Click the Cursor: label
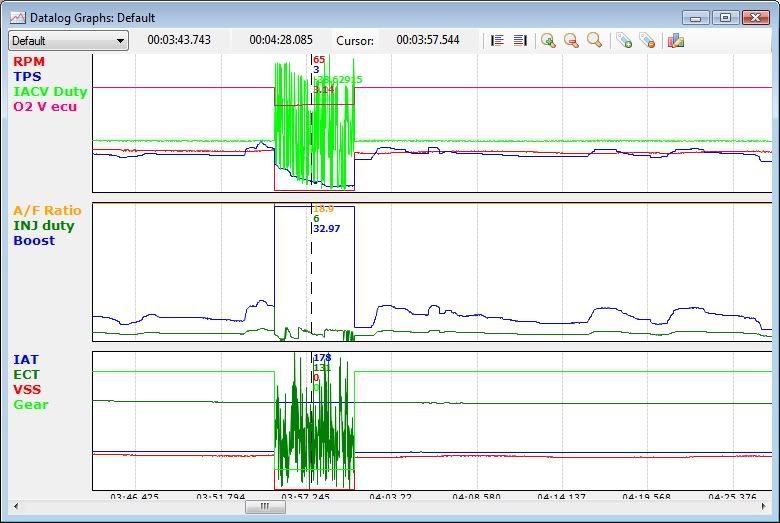 (x=355, y=41)
